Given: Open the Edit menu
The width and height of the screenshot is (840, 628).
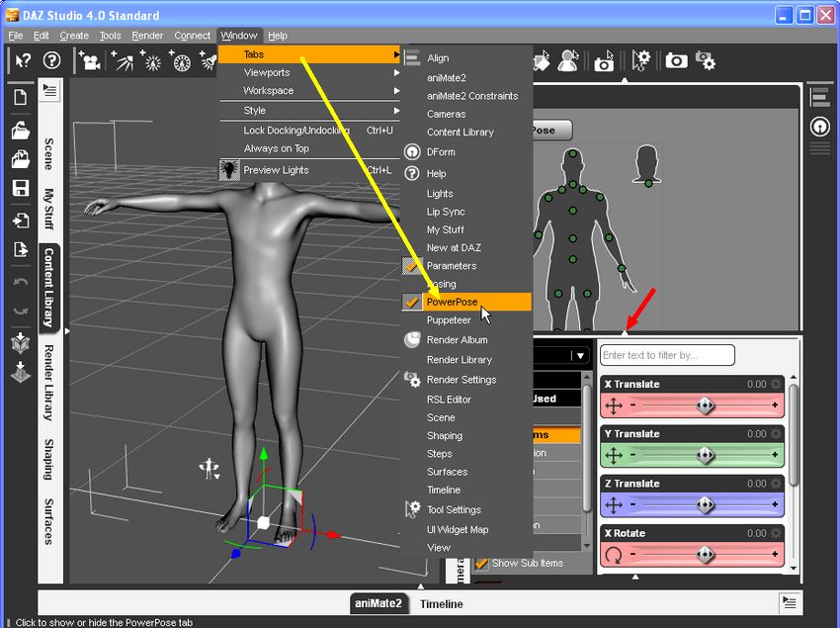Looking at the screenshot, I should coord(42,36).
